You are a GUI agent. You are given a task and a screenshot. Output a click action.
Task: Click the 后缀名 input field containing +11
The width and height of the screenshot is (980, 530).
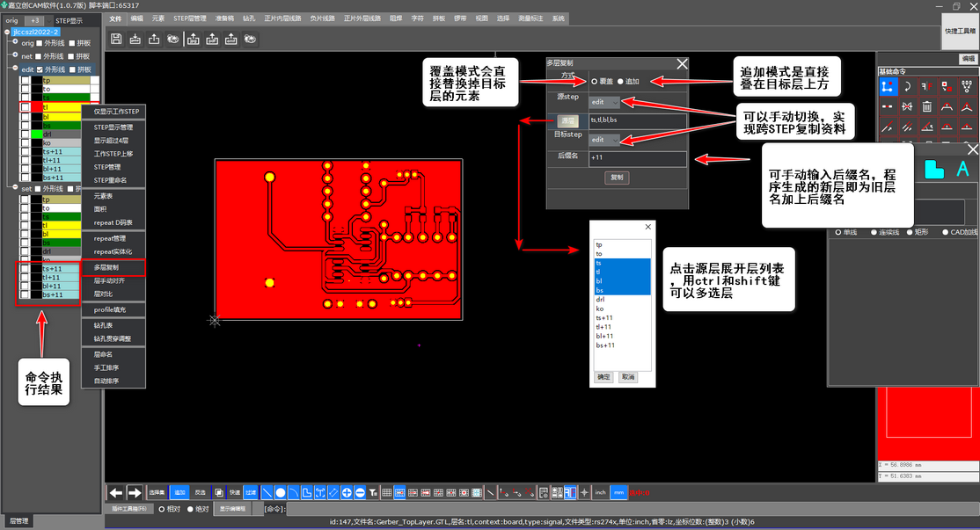coord(638,158)
